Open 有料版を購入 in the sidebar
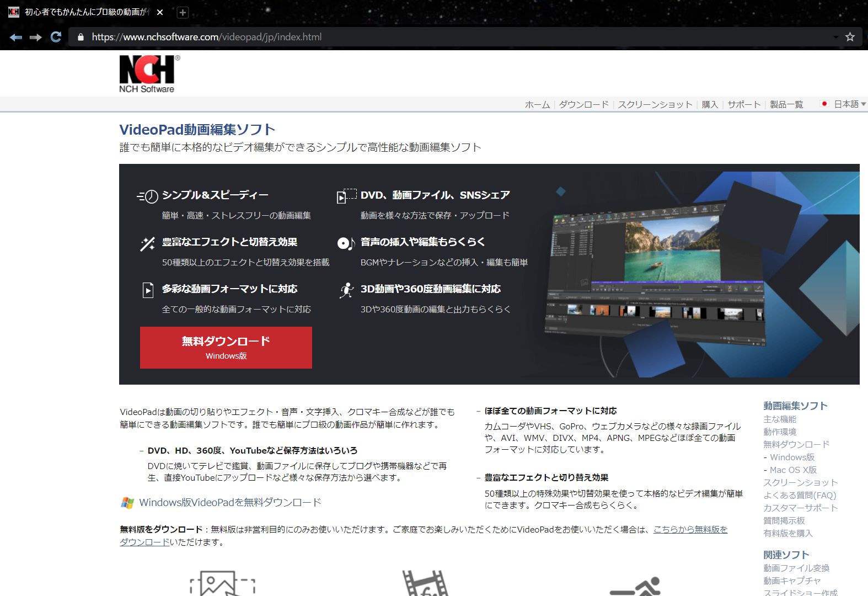 click(787, 534)
